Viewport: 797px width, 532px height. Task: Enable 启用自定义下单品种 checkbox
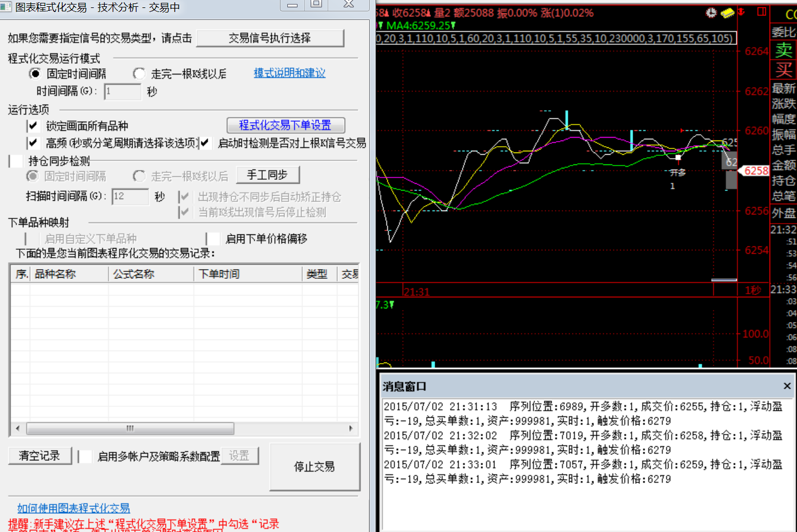pos(32,238)
